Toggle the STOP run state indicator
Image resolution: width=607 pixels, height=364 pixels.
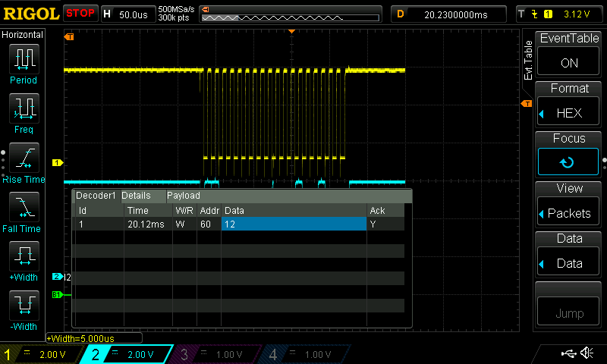[80, 14]
